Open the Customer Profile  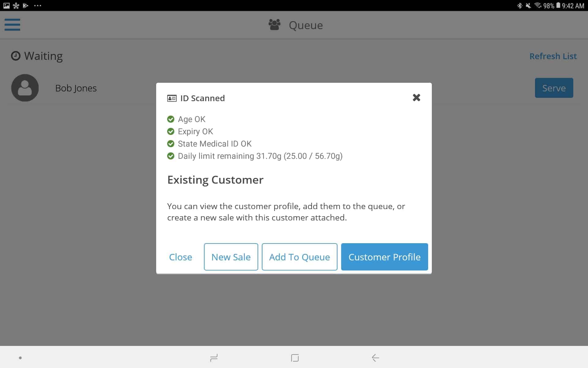[x=384, y=257]
